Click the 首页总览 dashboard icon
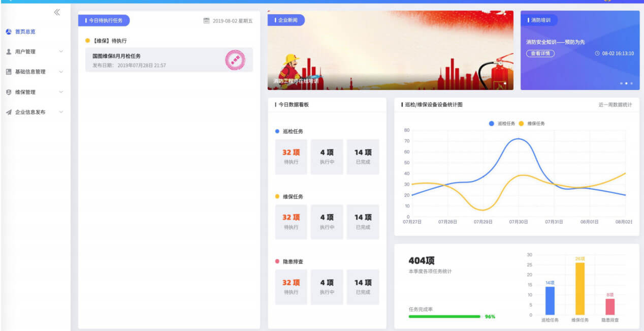The image size is (644, 331). pos(9,32)
